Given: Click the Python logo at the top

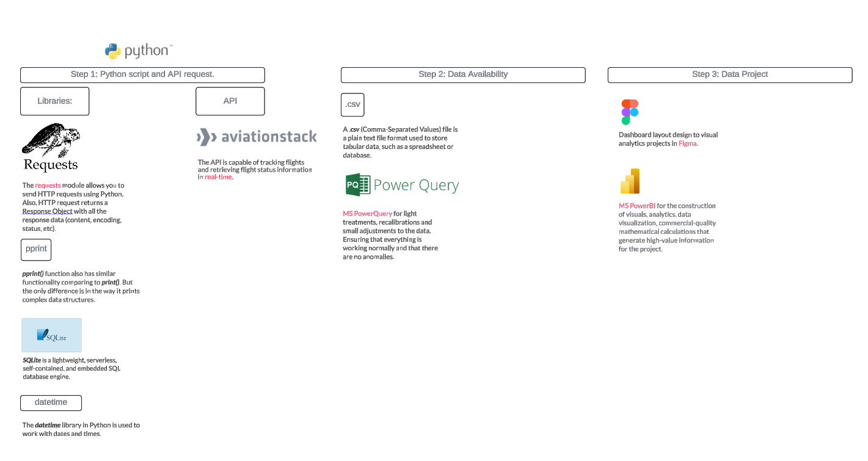Looking at the screenshot, I should (x=139, y=51).
